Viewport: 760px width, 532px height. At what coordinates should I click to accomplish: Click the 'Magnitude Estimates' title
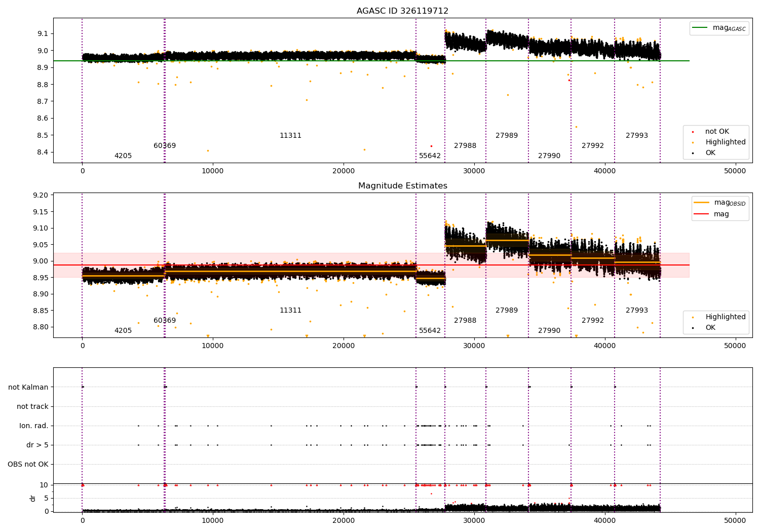(402, 186)
